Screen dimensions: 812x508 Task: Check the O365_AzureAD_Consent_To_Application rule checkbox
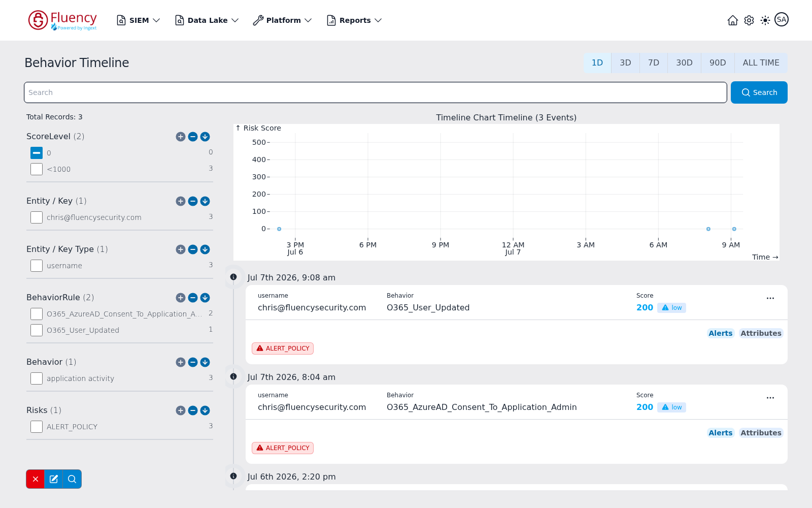point(37,314)
